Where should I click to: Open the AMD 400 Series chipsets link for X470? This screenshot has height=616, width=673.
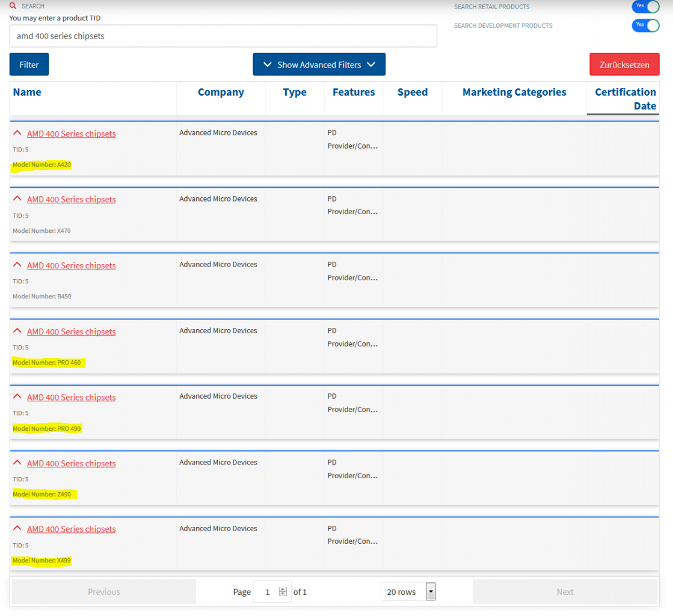71,200
